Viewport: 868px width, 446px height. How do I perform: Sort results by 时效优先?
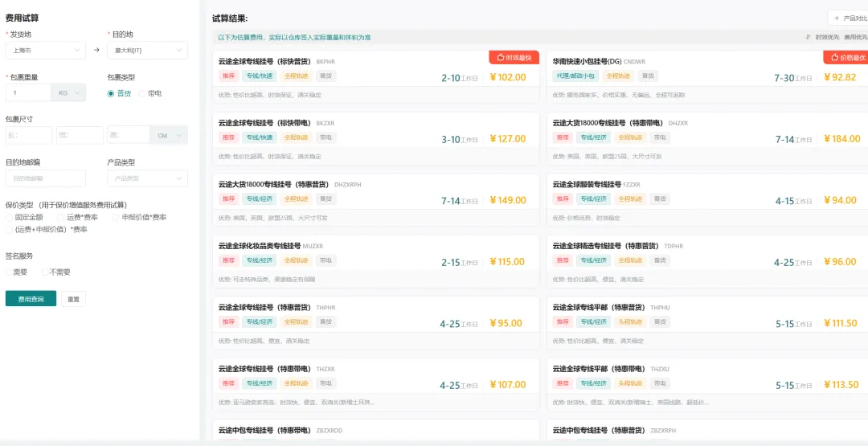pyautogui.click(x=827, y=37)
